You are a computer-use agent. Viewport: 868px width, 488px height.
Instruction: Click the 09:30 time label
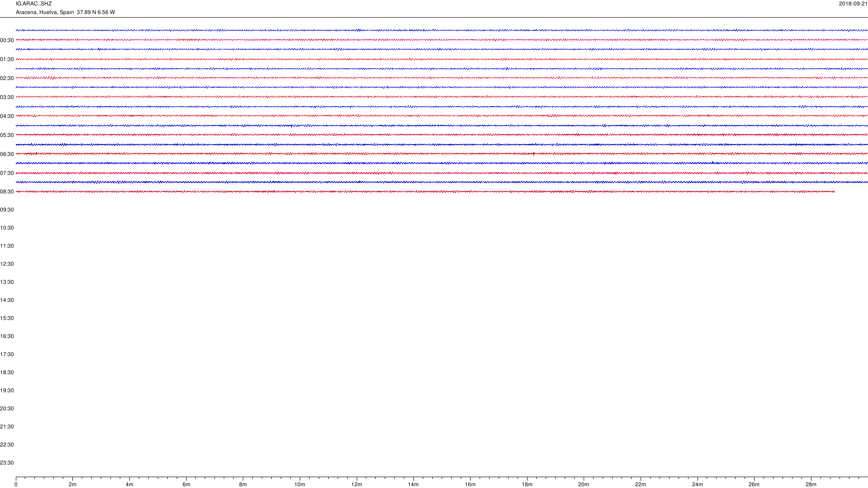[7, 210]
